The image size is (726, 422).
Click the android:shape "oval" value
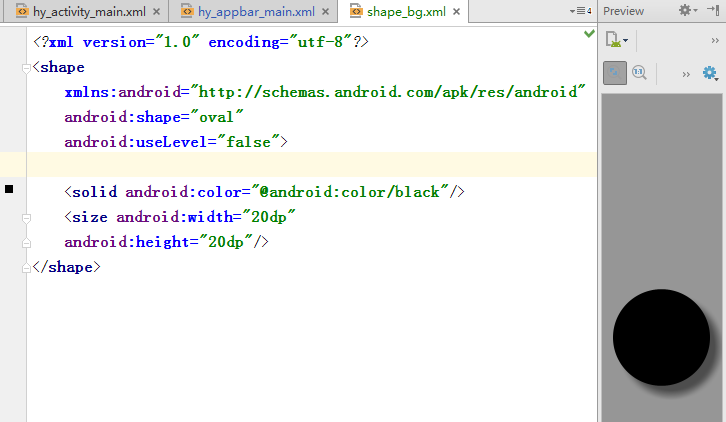(x=217, y=117)
